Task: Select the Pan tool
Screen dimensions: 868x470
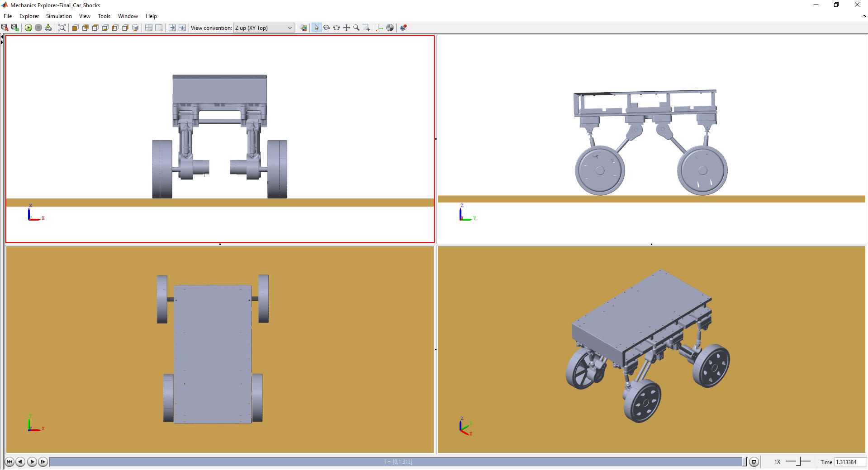Action: [x=346, y=28]
